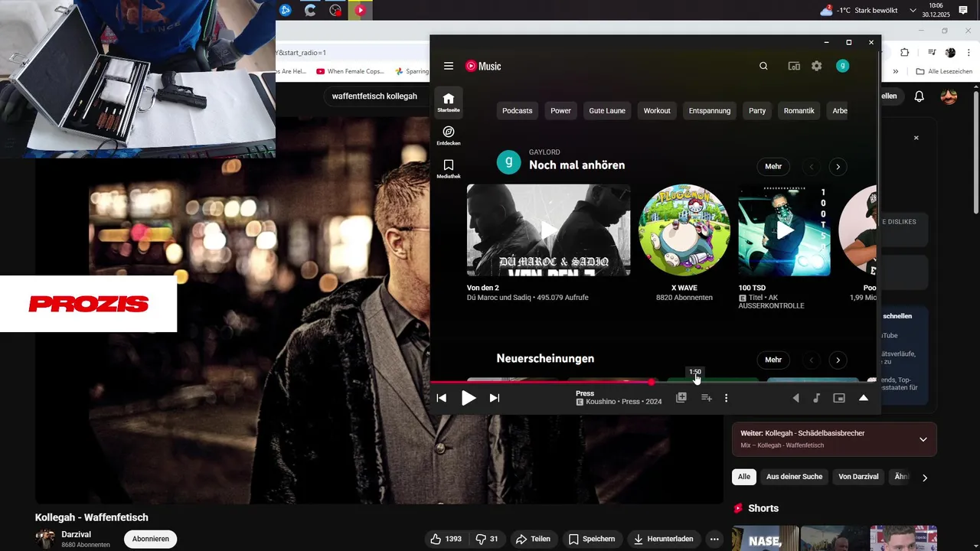Select the Power mood chip
The height and width of the screenshot is (551, 980).
click(x=560, y=111)
